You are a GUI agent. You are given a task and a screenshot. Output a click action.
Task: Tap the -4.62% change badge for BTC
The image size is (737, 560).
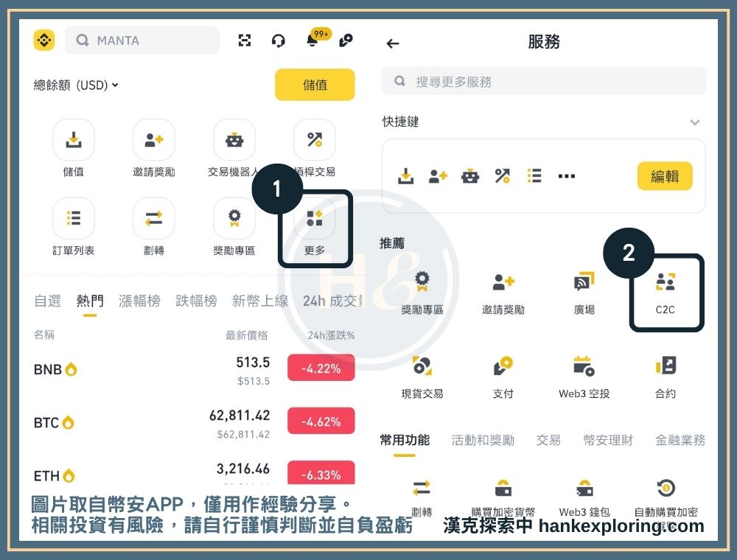tap(321, 422)
